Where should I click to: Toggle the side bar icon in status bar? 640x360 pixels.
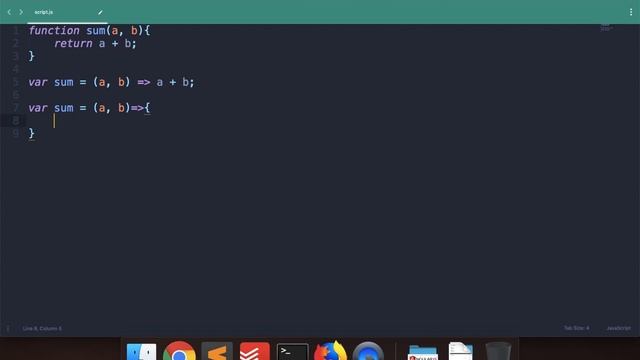(8, 328)
